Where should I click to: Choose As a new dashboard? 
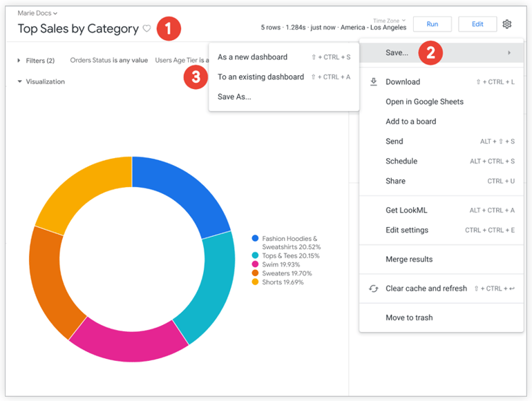click(x=284, y=57)
